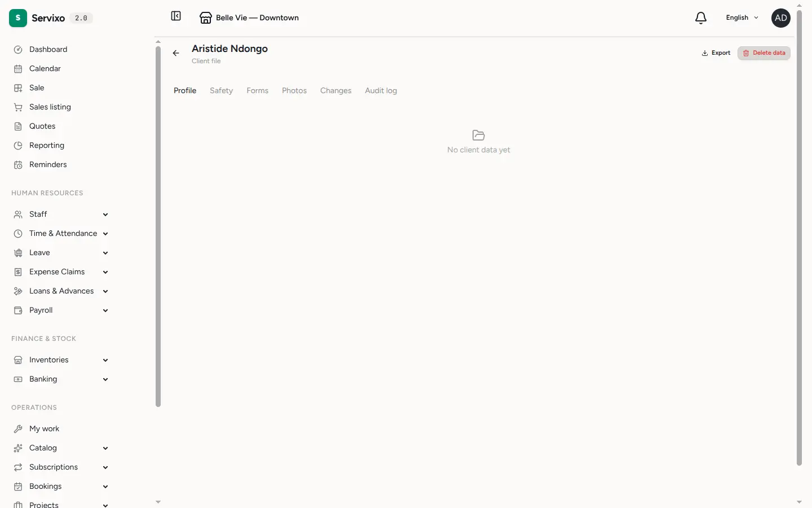The image size is (812, 508).
Task: Expand the Inventories submenu chevron
Action: 105,360
